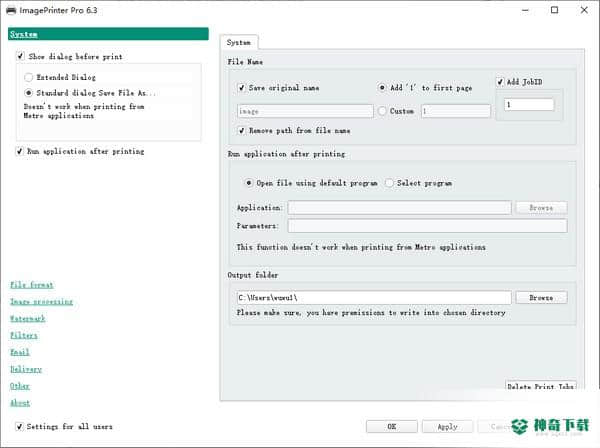The width and height of the screenshot is (600, 448).
Task: Click the OK button
Action: click(391, 427)
